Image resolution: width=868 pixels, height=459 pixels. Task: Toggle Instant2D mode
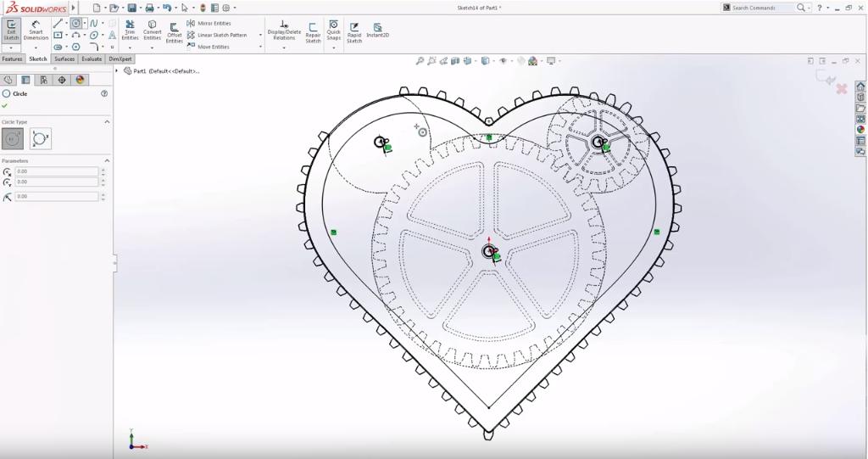click(x=377, y=31)
